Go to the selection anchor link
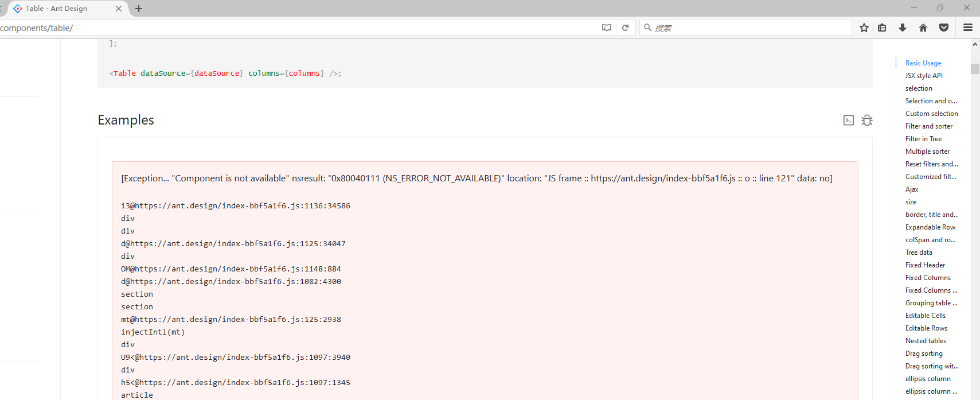 point(919,88)
